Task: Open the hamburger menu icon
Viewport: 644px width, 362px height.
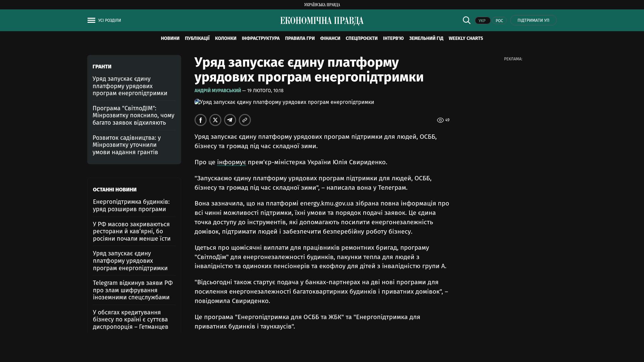Action: tap(91, 20)
